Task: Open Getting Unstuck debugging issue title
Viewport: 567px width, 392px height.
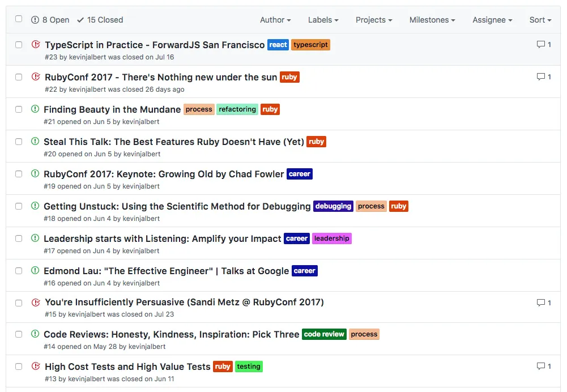Action: 177,207
